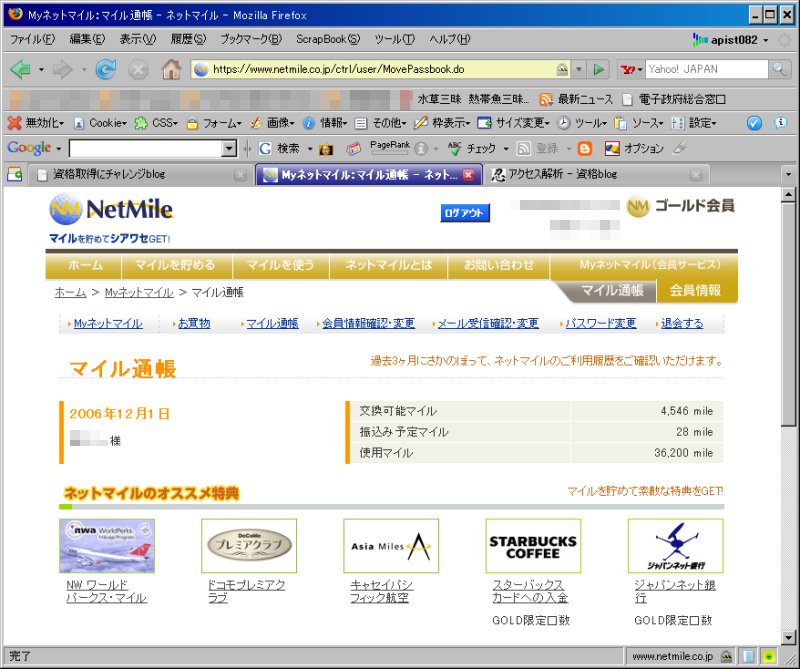The height and width of the screenshot is (669, 800).
Task: Click the ジャパンネット銀行 logo thumbnail
Action: [x=675, y=546]
